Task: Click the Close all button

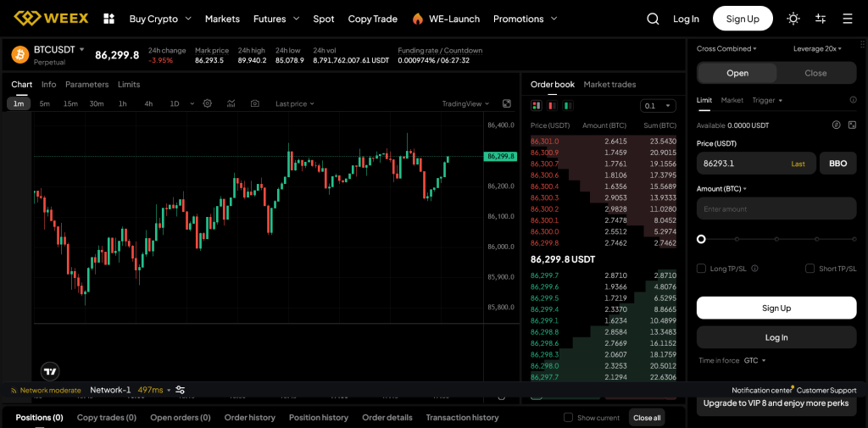Action: pos(647,418)
